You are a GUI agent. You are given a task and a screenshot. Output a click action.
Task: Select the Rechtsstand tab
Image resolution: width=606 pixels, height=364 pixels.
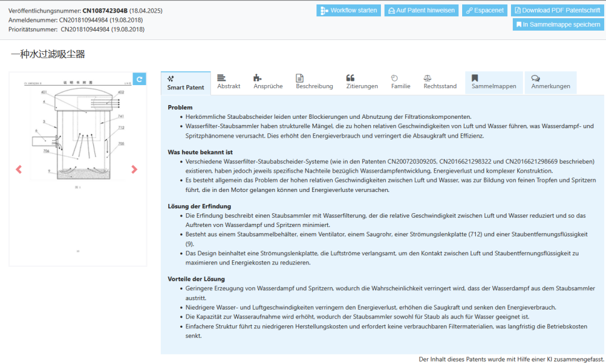point(440,82)
